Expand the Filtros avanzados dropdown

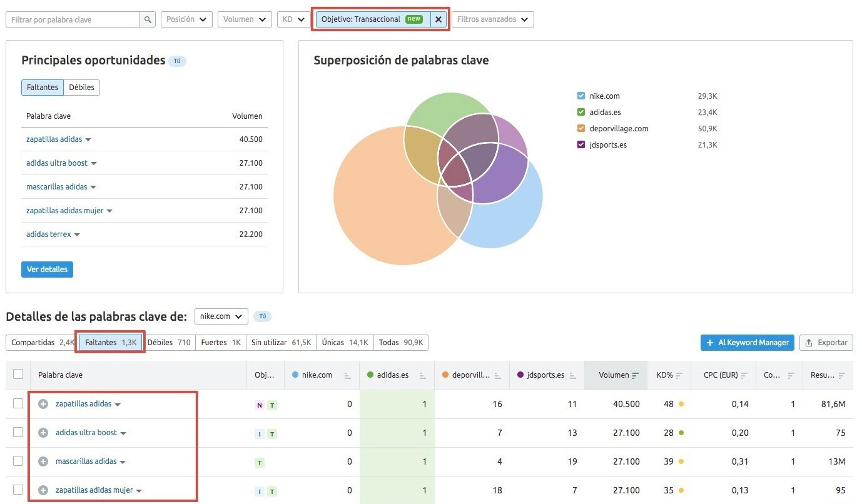(492, 19)
